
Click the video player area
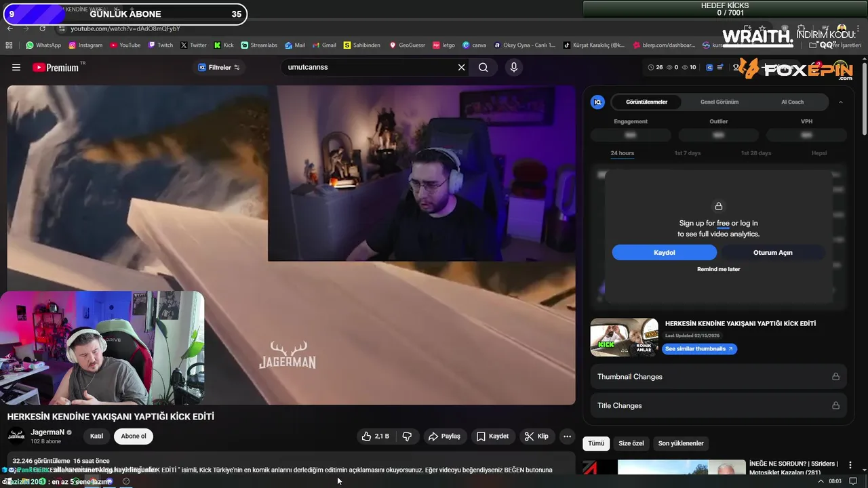tap(291, 245)
